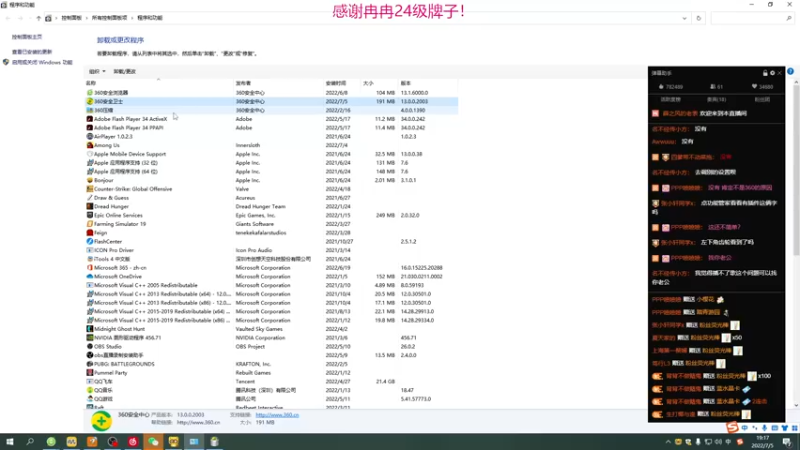Viewport: 800px width, 450px height.
Task: Click the OBS Studio icon
Action: (x=90, y=346)
